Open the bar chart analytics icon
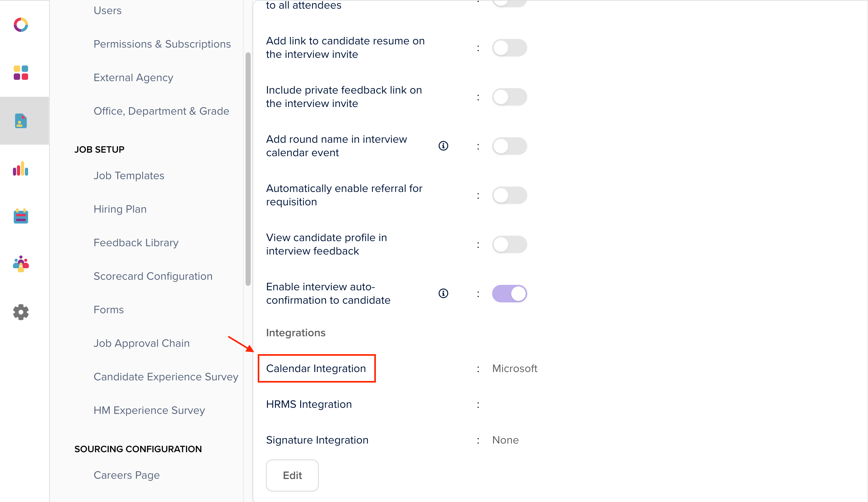The width and height of the screenshot is (868, 502). [21, 169]
